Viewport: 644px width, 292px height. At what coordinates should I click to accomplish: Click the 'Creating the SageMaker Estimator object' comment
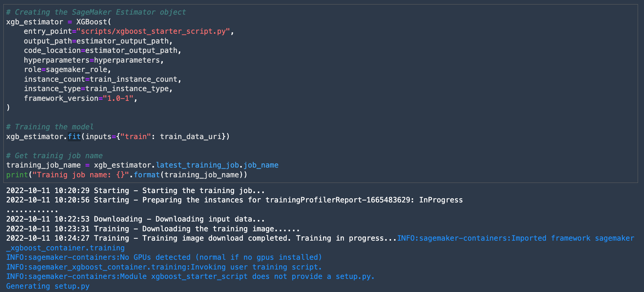96,12
